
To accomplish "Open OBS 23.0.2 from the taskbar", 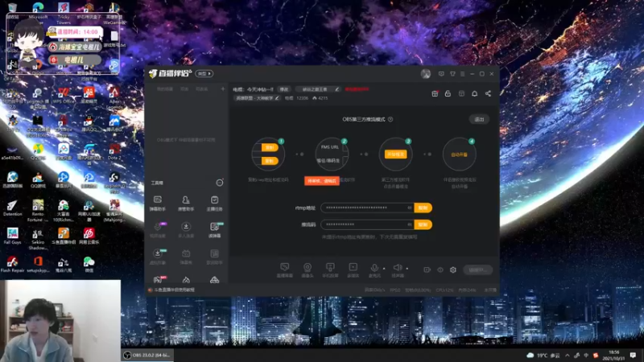I will pyautogui.click(x=147, y=355).
